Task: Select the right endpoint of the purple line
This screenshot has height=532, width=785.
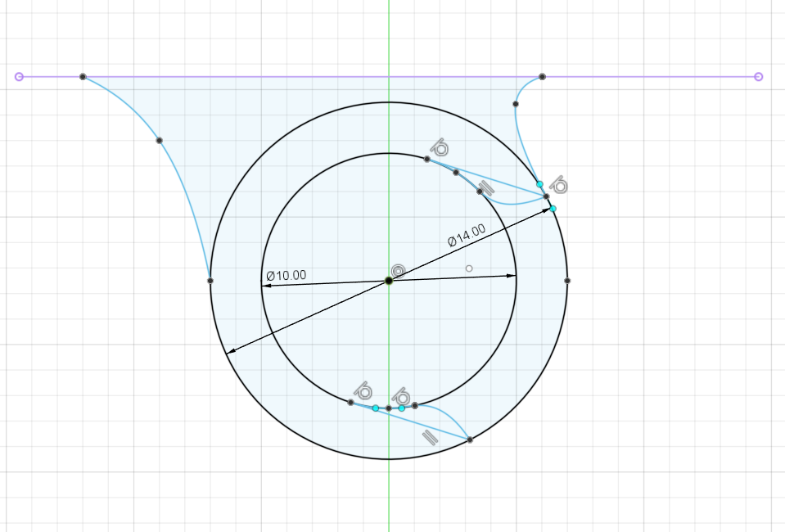Action: click(758, 77)
